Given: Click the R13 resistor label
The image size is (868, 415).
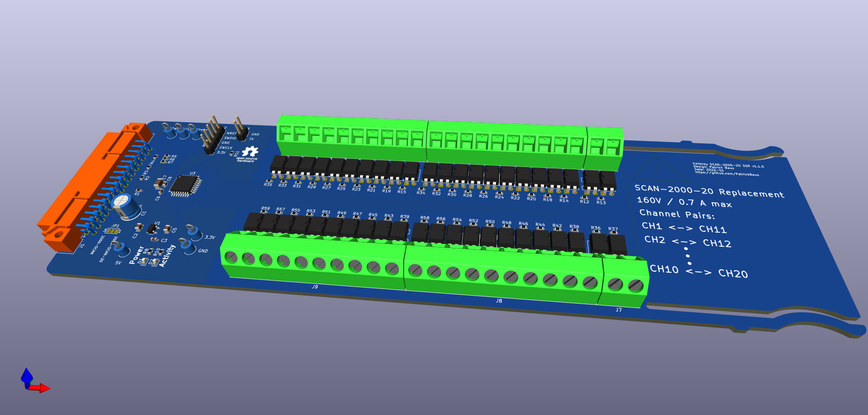Looking at the screenshot, I should tap(601, 202).
